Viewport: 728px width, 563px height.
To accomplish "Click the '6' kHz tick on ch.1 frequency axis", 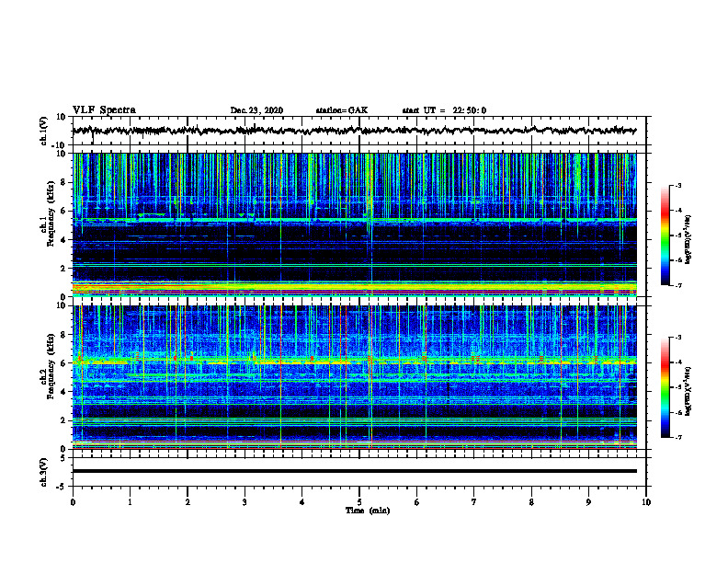I will (x=64, y=211).
